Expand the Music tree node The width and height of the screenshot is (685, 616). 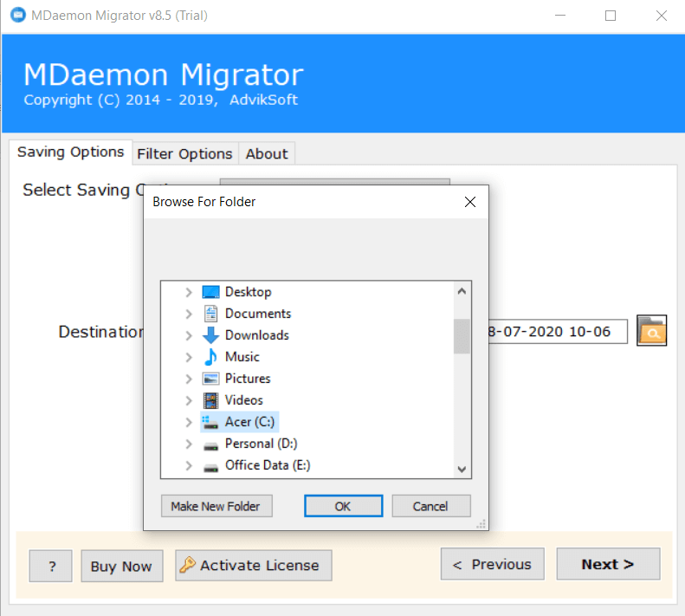188,357
